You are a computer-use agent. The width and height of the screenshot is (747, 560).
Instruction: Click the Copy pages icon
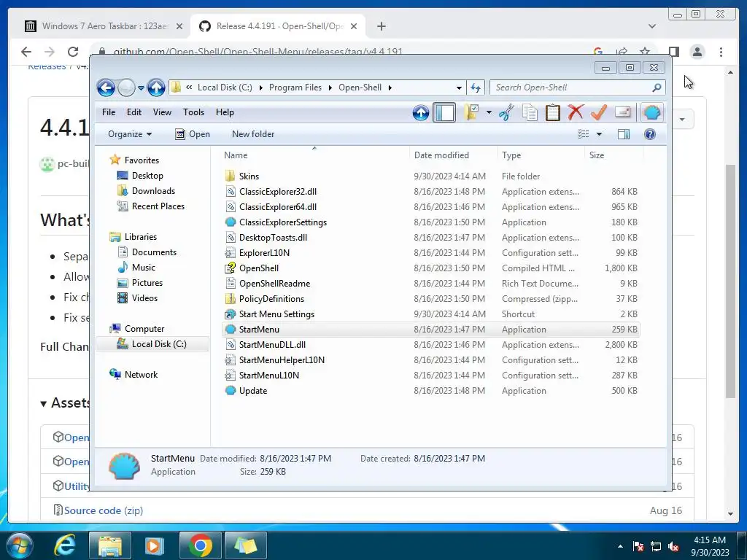coord(530,113)
